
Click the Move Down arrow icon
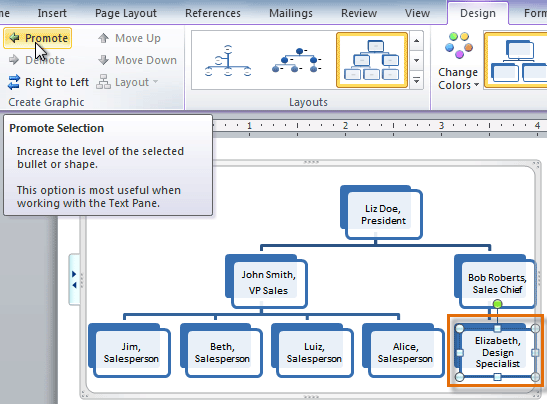[x=103, y=60]
